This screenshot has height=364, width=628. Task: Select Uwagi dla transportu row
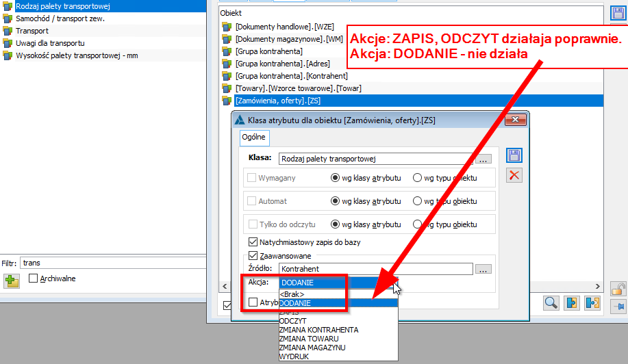pos(103,43)
